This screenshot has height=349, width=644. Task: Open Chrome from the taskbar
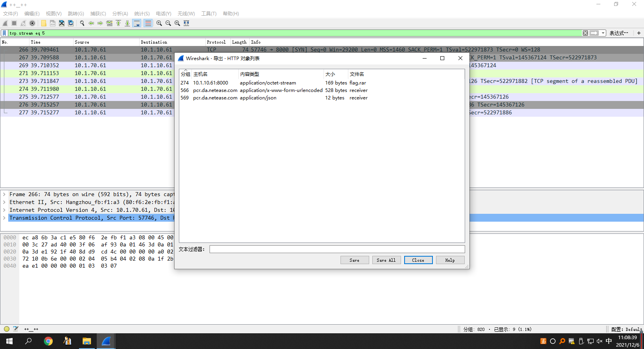click(x=48, y=341)
